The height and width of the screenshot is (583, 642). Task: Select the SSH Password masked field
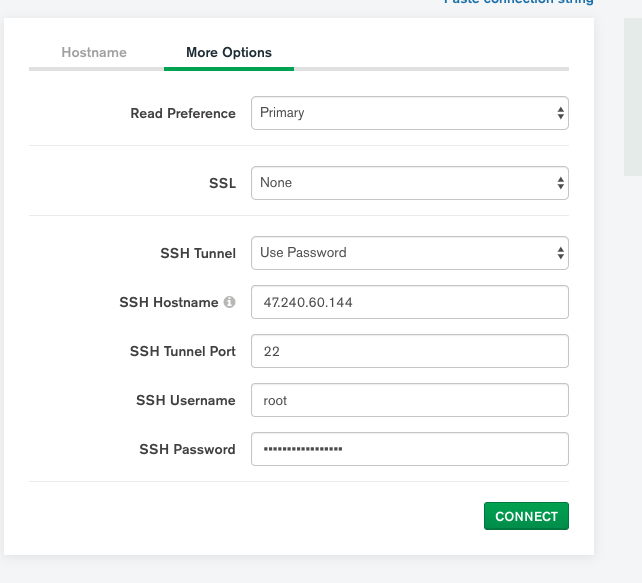(409, 449)
